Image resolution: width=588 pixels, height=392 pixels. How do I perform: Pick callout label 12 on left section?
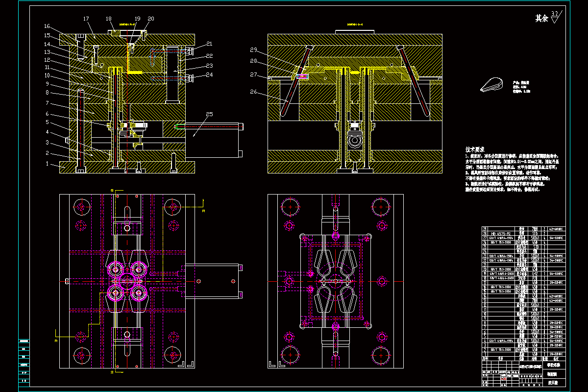47,60
